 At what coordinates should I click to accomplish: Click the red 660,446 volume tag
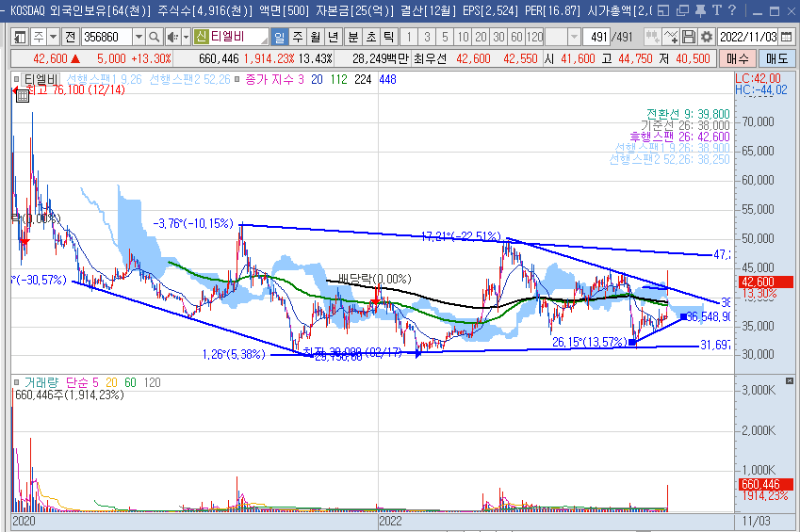[766, 484]
